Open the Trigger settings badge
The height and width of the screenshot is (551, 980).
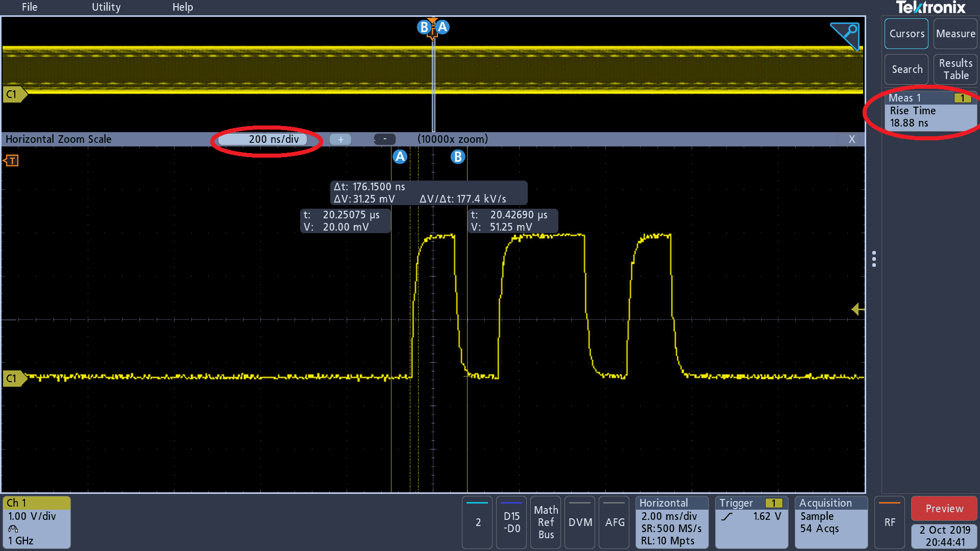pos(751,522)
